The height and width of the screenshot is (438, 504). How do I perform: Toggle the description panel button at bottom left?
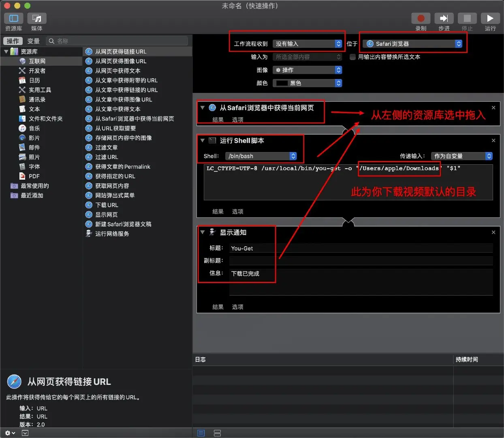click(x=25, y=433)
